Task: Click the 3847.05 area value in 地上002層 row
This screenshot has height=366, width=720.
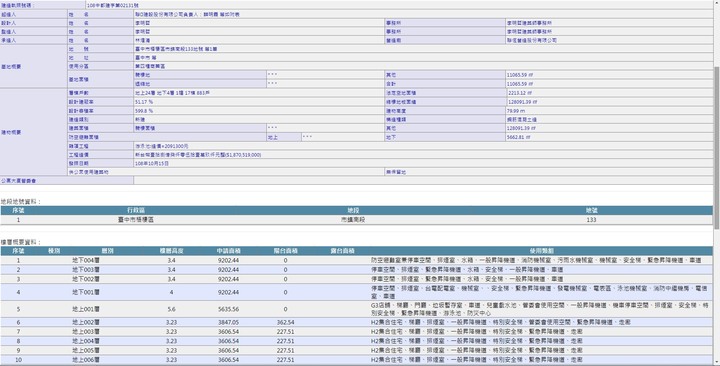Action: [x=228, y=322]
